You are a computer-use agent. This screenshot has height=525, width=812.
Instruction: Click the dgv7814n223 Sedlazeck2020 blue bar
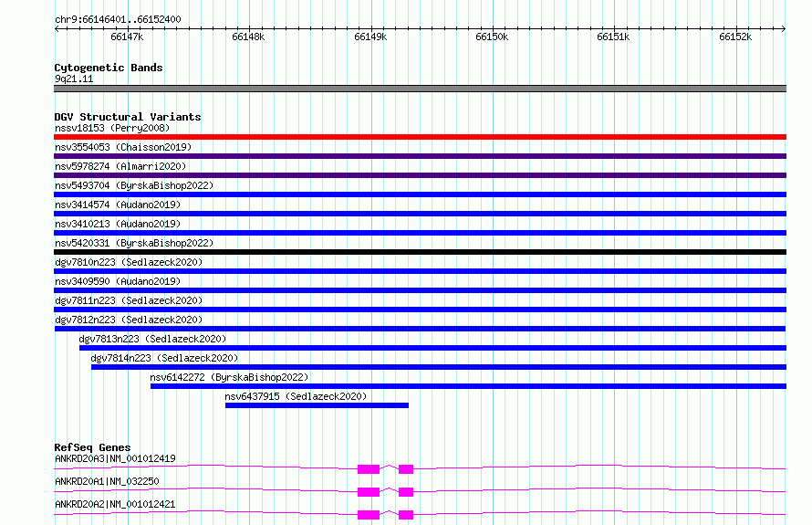click(x=439, y=367)
